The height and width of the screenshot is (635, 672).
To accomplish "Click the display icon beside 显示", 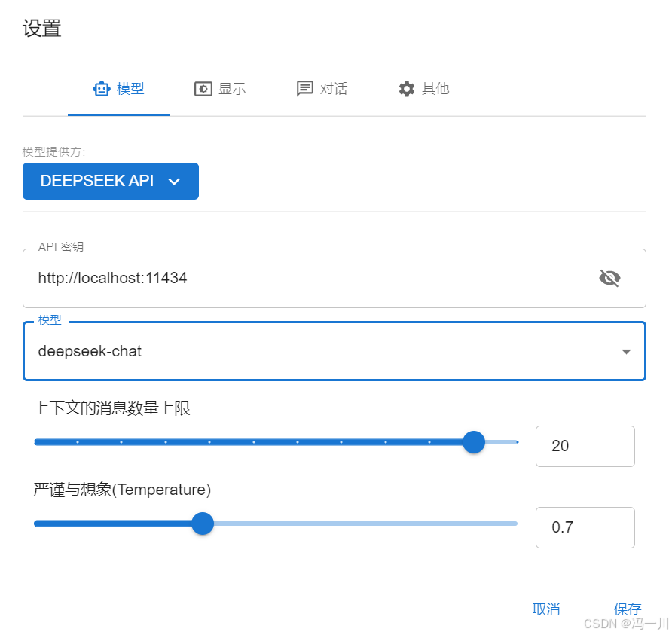I will pos(203,89).
